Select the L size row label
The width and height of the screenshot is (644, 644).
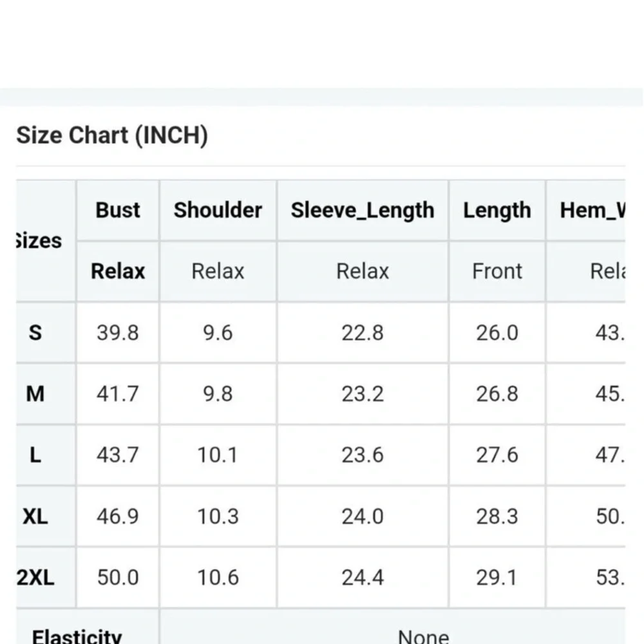tap(35, 455)
